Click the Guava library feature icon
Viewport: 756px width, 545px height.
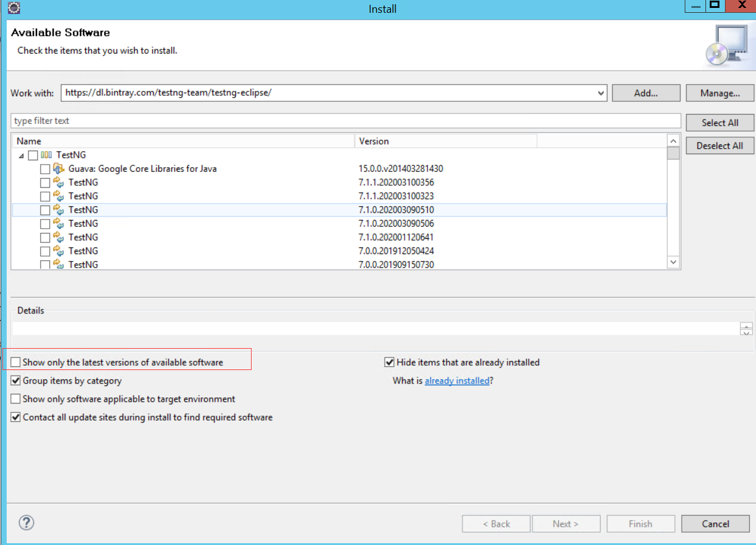[x=58, y=168]
